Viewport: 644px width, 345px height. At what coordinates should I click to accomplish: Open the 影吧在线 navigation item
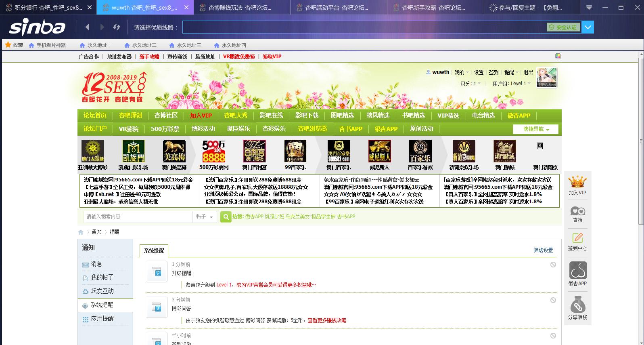(x=271, y=116)
